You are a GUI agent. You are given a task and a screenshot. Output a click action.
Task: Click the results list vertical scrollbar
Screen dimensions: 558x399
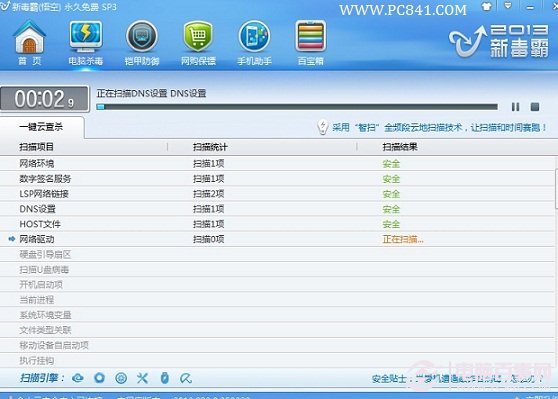click(556, 262)
